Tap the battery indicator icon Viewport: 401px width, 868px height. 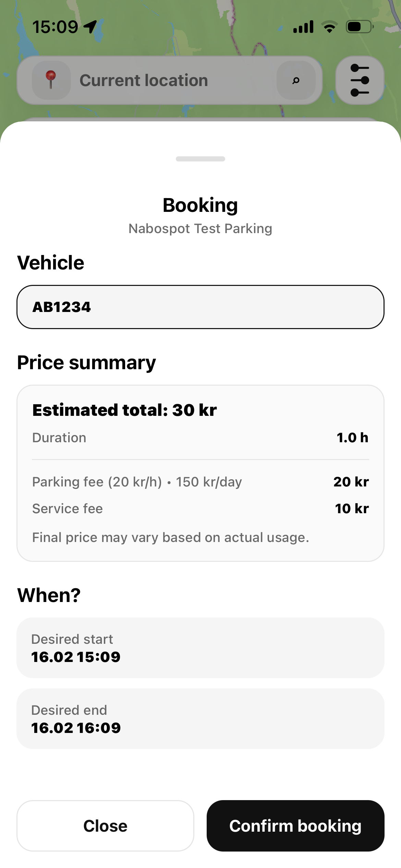[360, 27]
